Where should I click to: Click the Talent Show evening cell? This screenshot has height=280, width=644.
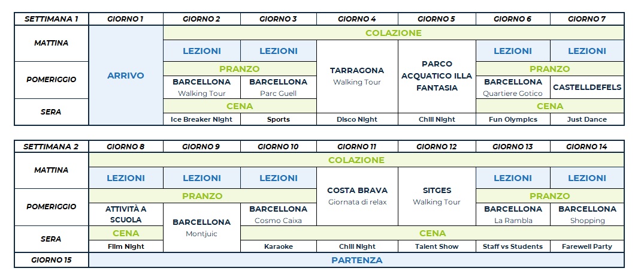pos(437,246)
